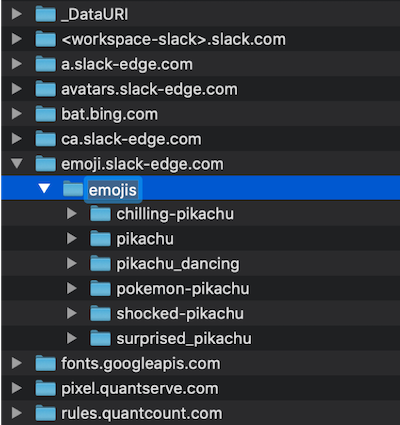Screen dimensions: 400x425
Task: Expand pikachu_dancing disclosure triangle
Action: [x=71, y=264]
